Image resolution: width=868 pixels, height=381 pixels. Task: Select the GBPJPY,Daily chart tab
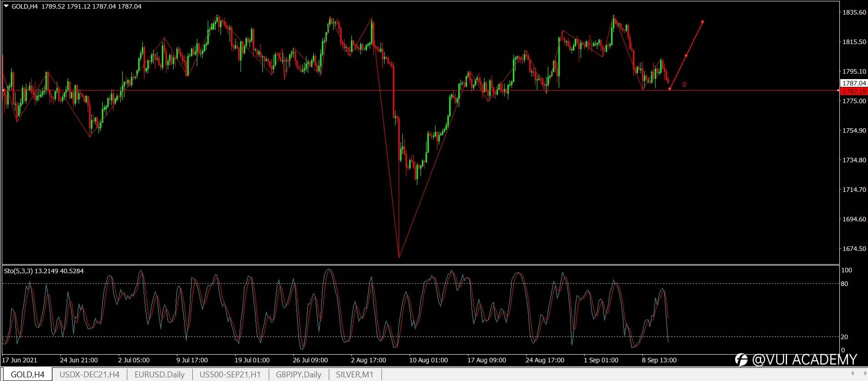click(298, 375)
